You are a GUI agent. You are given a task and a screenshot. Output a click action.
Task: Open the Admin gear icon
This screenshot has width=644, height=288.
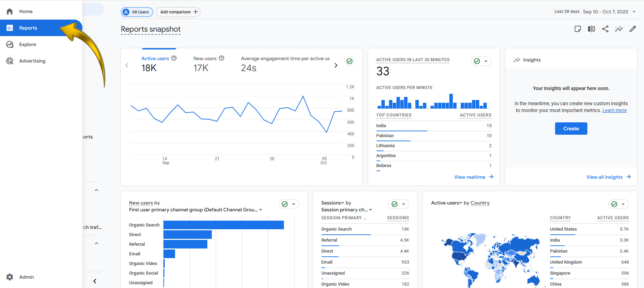10,277
